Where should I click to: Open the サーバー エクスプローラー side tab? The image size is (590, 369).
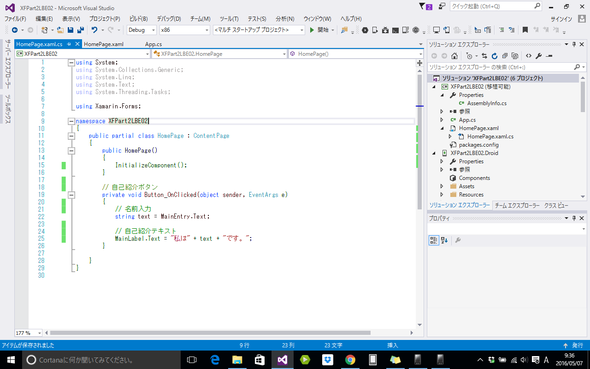8,64
